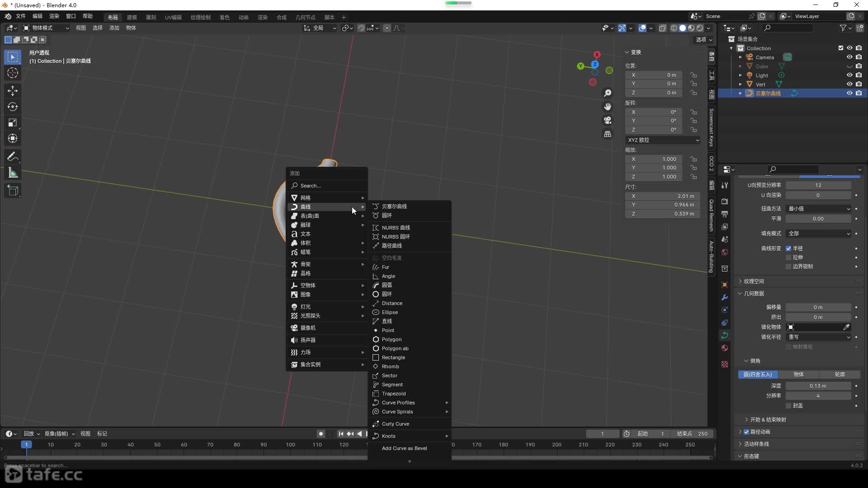Choose NURBS 曲线 from curve submenu
This screenshot has width=868, height=488.
pos(410,228)
